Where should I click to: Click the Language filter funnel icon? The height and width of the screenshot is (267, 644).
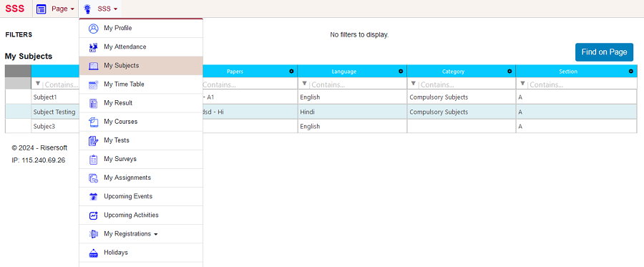(305, 84)
